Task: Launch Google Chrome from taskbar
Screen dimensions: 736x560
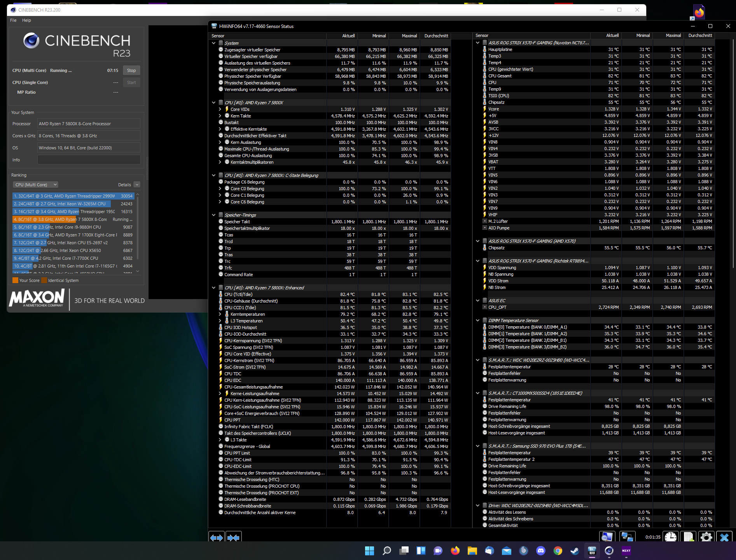Action: 558,551
